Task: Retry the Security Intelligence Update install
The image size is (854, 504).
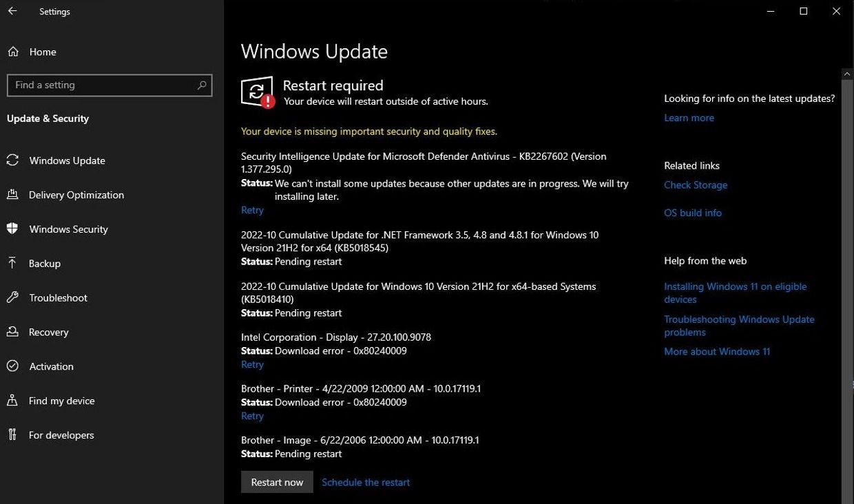Action: [252, 210]
